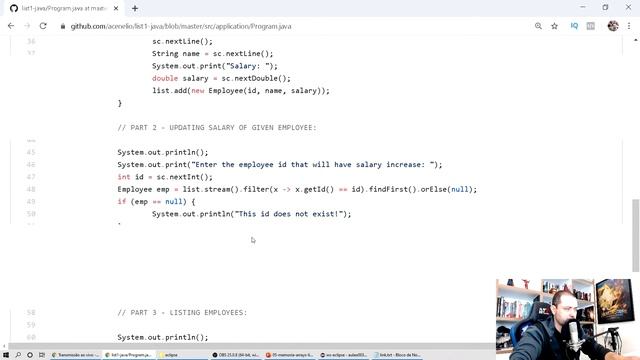This screenshot has height=360, width=640.
Task: Open Cortana from the taskbar
Action: pos(30,355)
